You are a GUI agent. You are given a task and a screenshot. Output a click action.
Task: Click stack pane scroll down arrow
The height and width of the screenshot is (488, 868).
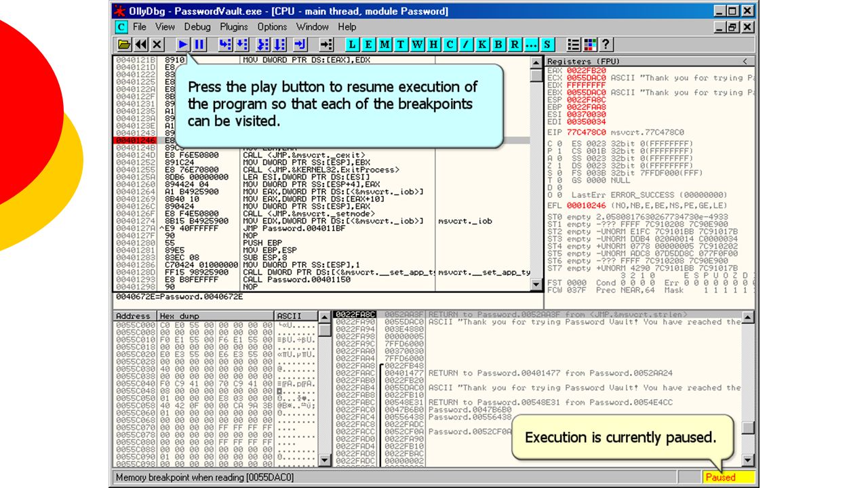pyautogui.click(x=748, y=461)
